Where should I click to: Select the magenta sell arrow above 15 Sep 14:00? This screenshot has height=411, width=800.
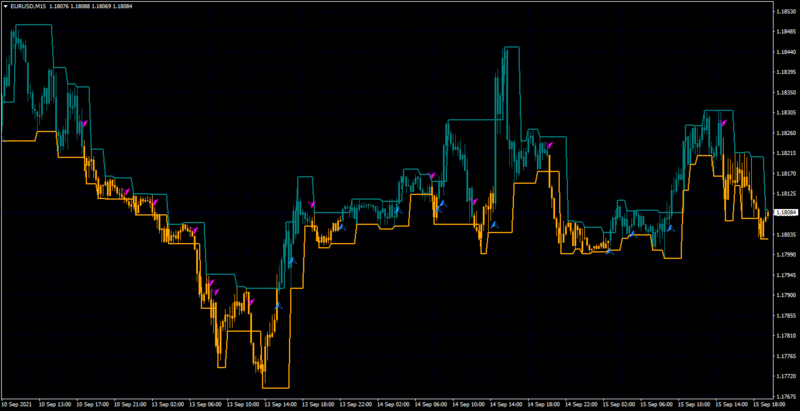point(722,122)
